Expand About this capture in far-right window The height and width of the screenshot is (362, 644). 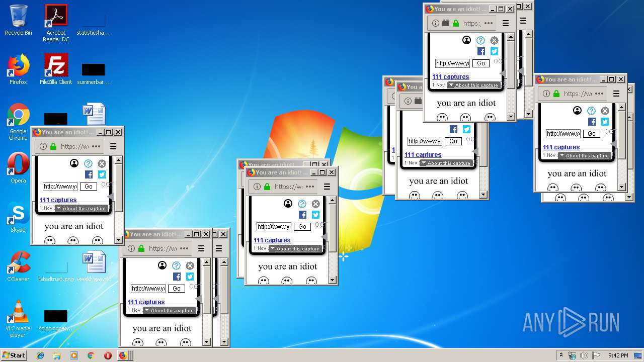(x=585, y=155)
